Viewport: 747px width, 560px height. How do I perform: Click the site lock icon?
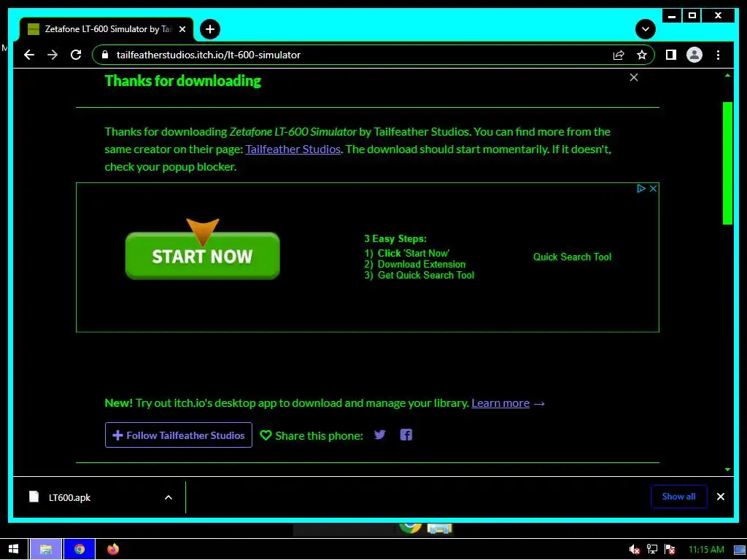click(105, 55)
